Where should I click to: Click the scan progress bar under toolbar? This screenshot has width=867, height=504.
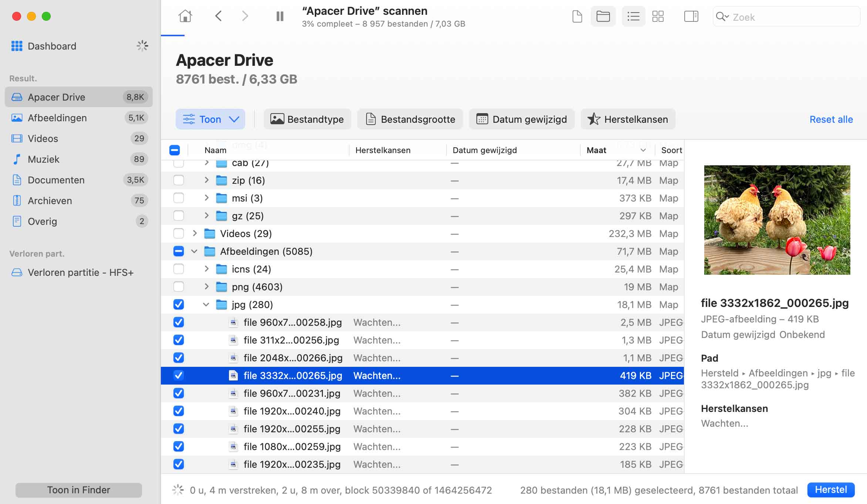173,35
